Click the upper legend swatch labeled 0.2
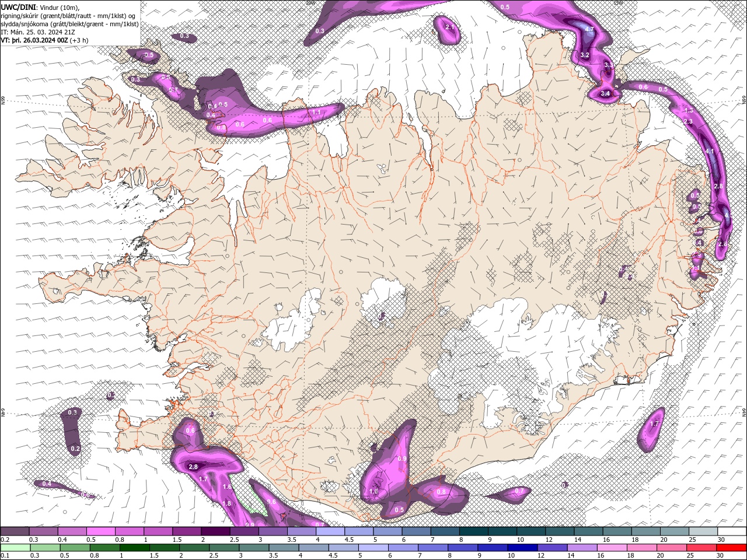The width and height of the screenshot is (747, 560). 15,531
